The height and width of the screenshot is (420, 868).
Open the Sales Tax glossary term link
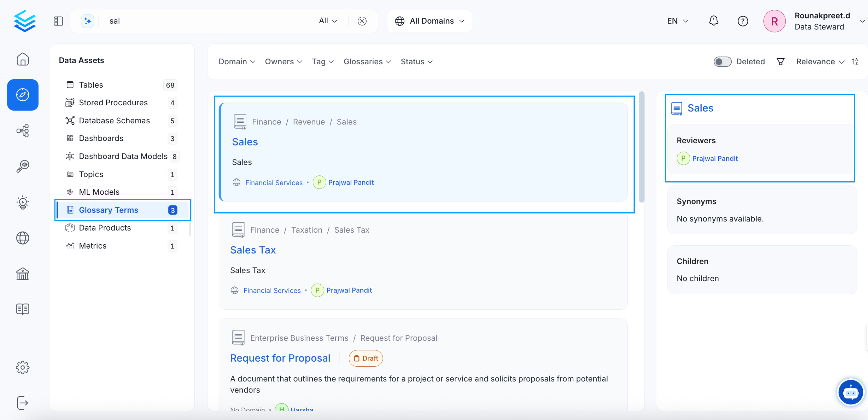(x=253, y=250)
